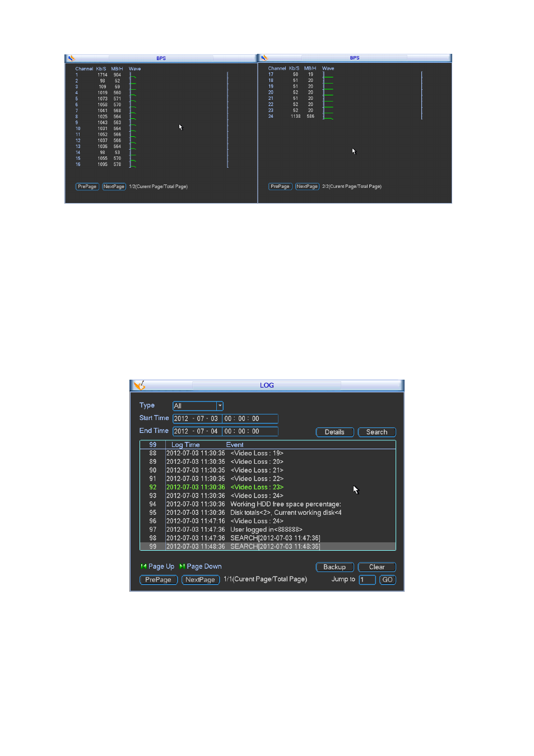Select log row 95 Disk totals
The height and width of the screenshot is (756, 534).
268,513
